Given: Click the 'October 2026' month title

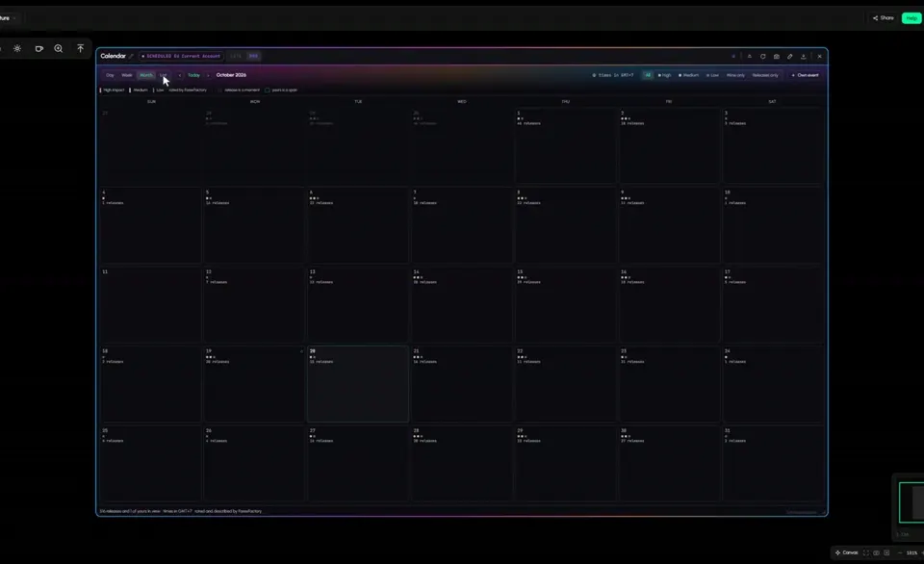Looking at the screenshot, I should point(231,75).
